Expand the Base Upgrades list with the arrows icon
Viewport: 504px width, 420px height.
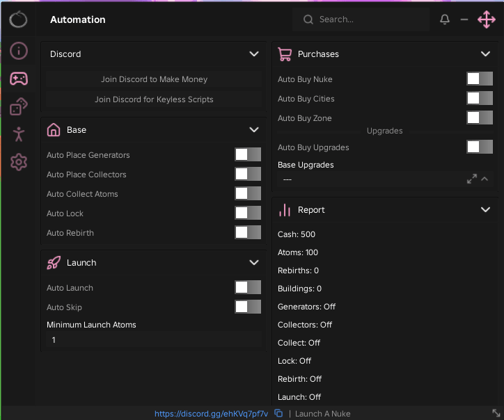[472, 179]
